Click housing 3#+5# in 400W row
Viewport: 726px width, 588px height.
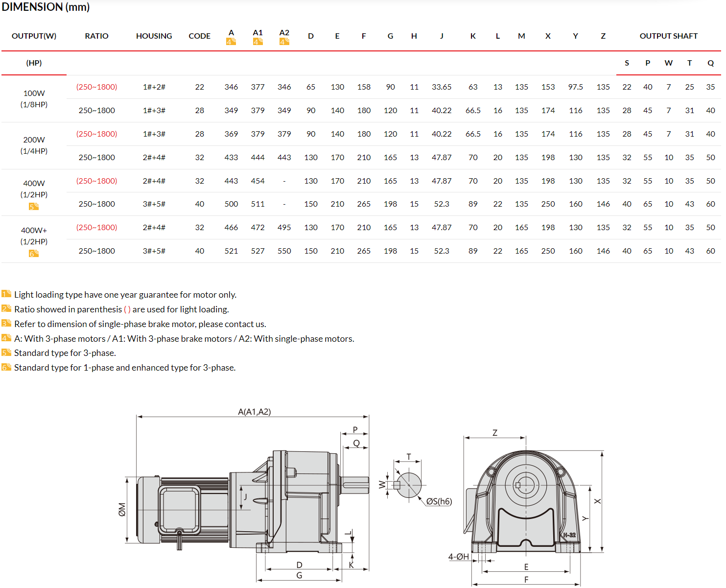(x=154, y=204)
